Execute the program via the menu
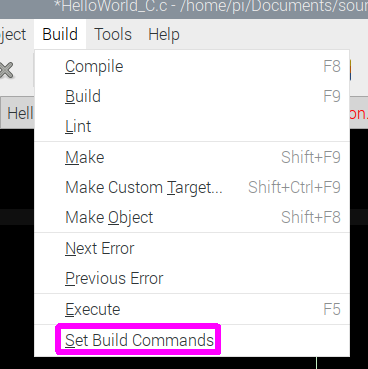368x369 pixels. click(192, 309)
